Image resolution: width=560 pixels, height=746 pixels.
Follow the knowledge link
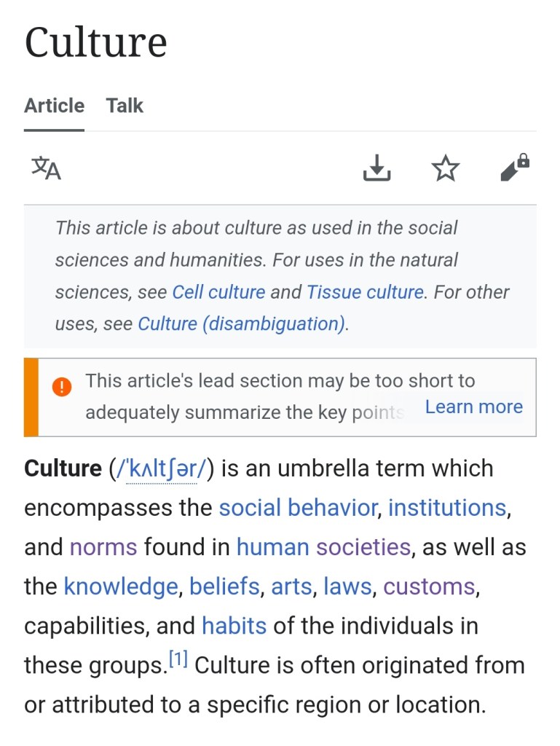121,586
